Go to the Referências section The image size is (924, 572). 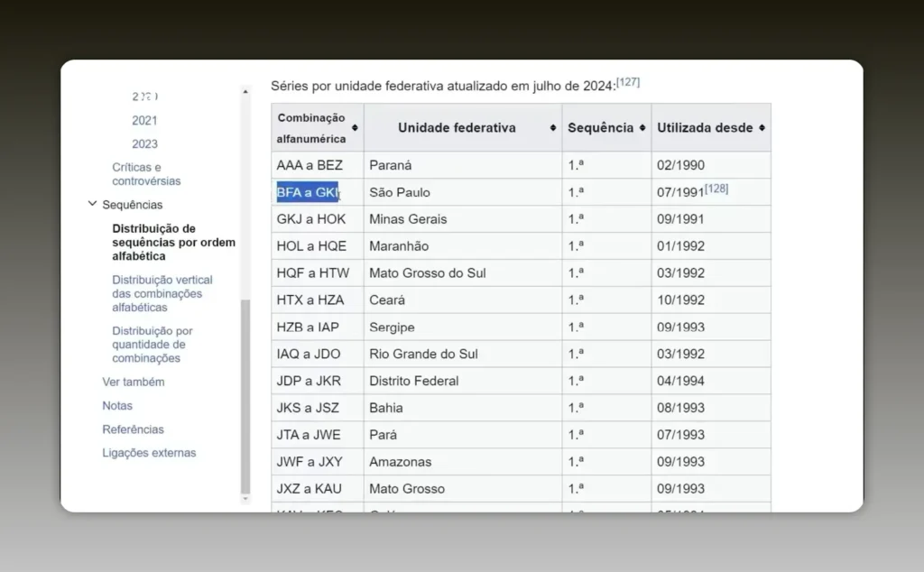coord(134,429)
